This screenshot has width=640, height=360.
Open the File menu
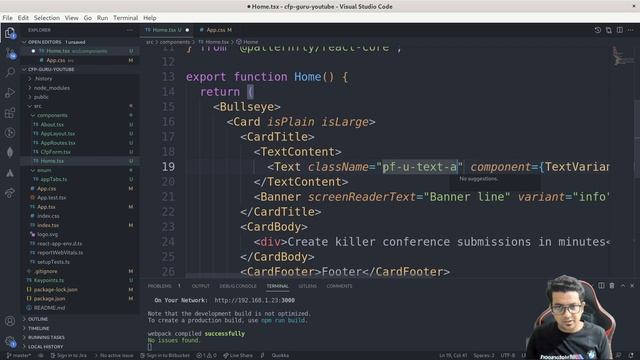[7, 18]
